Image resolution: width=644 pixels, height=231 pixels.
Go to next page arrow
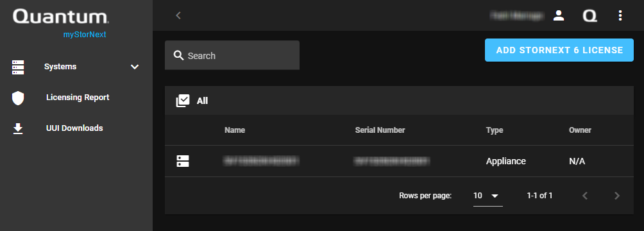click(616, 196)
